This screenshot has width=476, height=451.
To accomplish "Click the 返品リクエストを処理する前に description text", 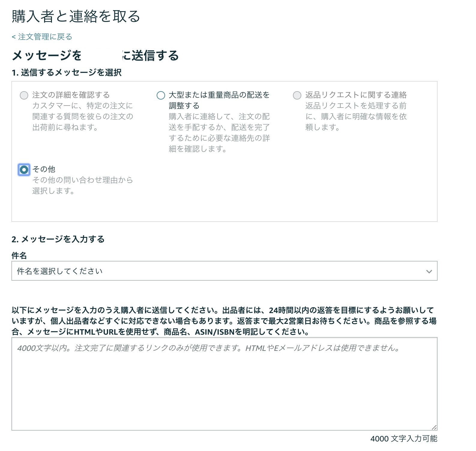I will 356,116.
